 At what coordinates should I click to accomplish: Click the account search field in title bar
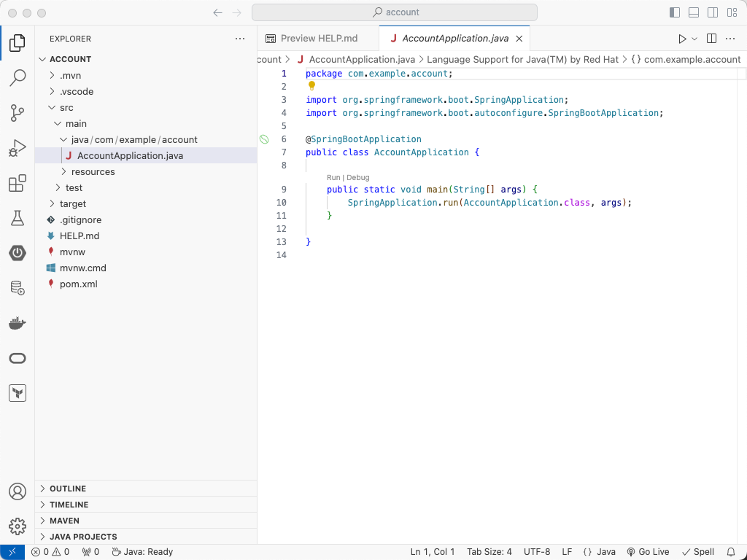pos(395,12)
